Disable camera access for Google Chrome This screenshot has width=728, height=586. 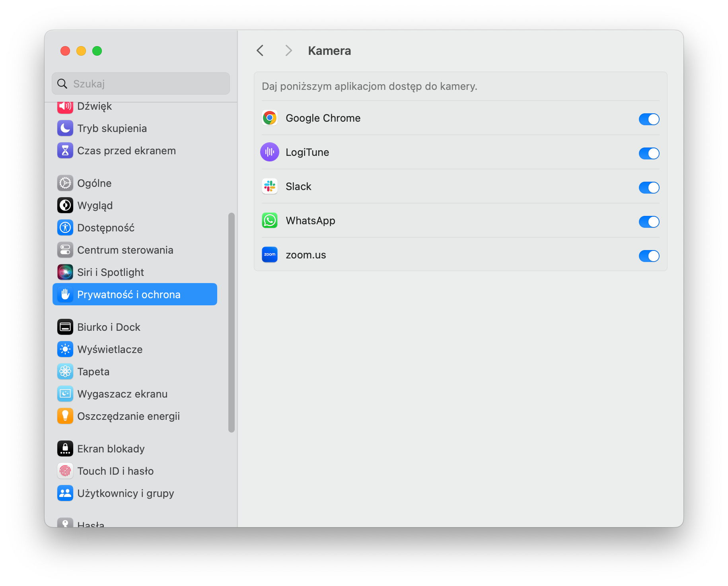point(649,119)
